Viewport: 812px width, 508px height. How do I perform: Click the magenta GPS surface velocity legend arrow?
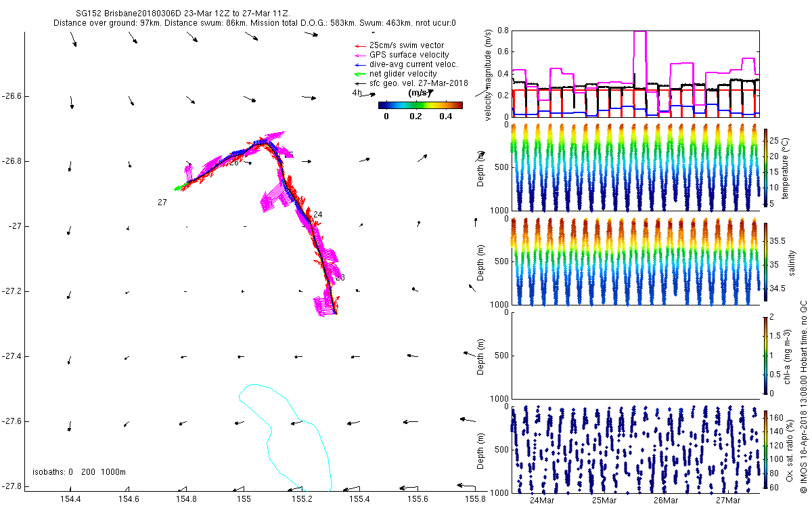pos(351,55)
